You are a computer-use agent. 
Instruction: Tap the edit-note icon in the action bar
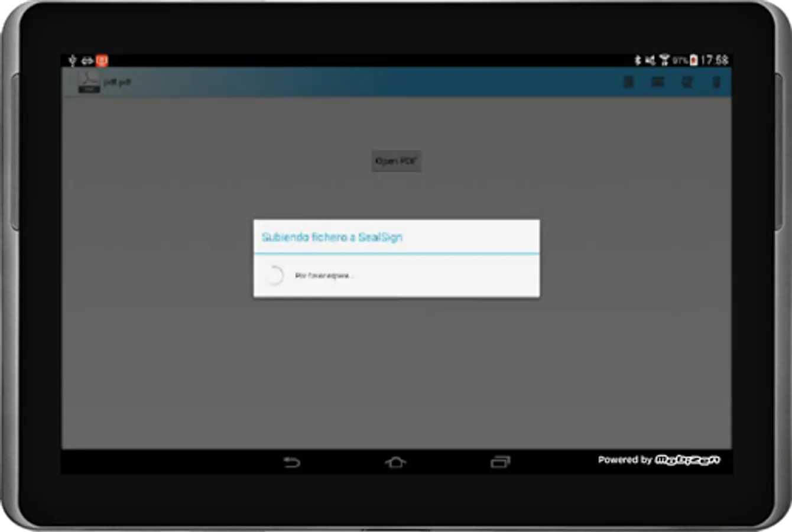[687, 82]
